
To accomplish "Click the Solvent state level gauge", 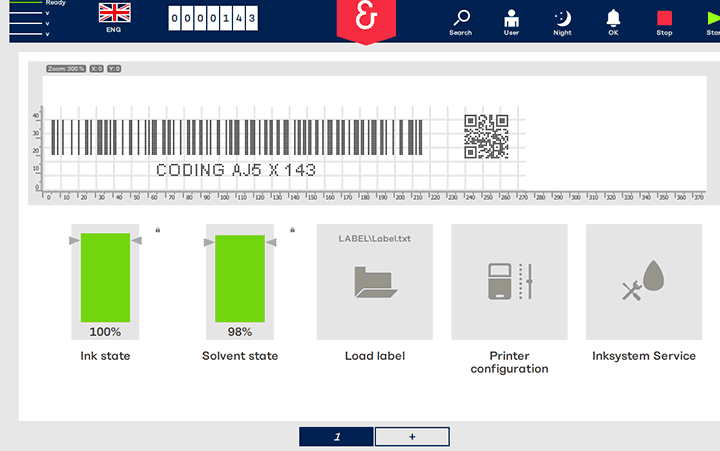I will pos(240,277).
